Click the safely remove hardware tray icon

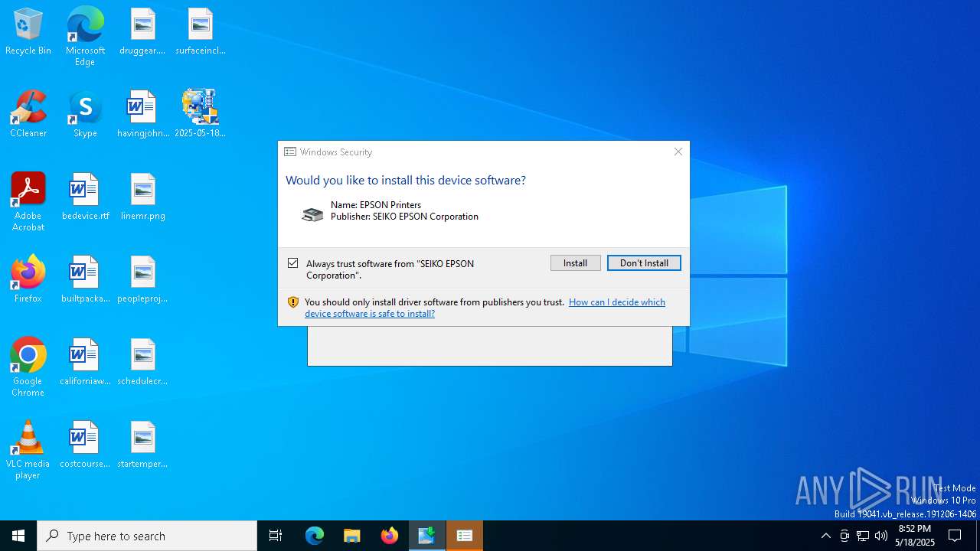click(x=844, y=536)
